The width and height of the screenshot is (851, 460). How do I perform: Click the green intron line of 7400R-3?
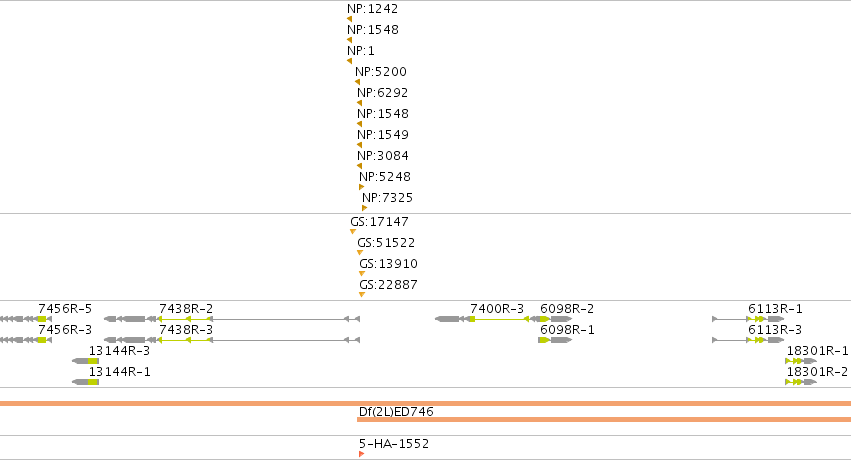pyautogui.click(x=499, y=320)
